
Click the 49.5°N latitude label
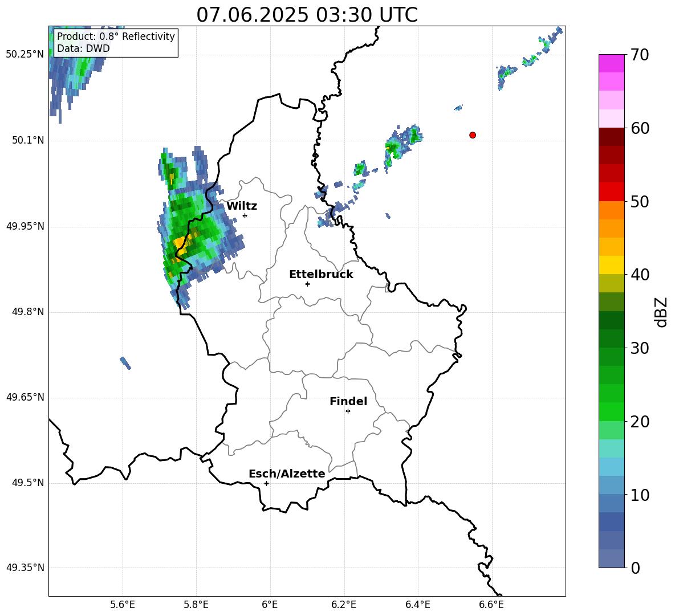click(x=28, y=483)
